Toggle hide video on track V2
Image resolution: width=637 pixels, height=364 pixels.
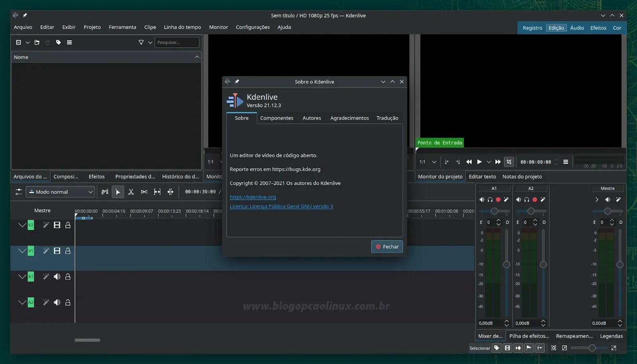click(57, 225)
